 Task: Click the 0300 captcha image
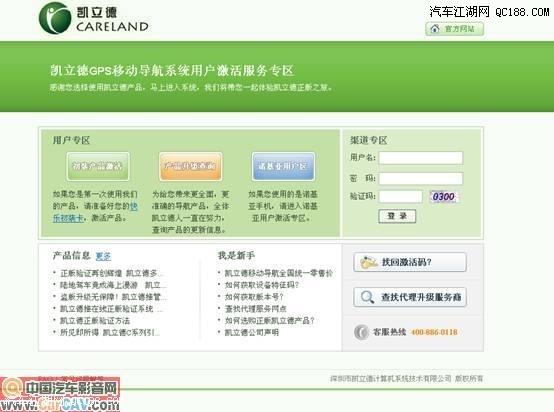444,196
